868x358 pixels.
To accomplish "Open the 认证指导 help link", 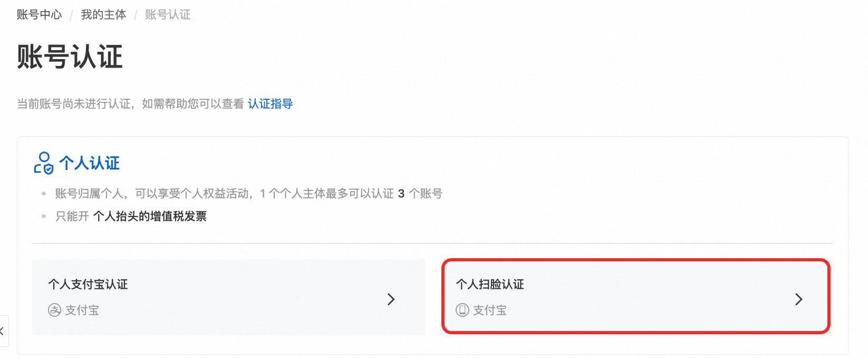I will point(271,103).
